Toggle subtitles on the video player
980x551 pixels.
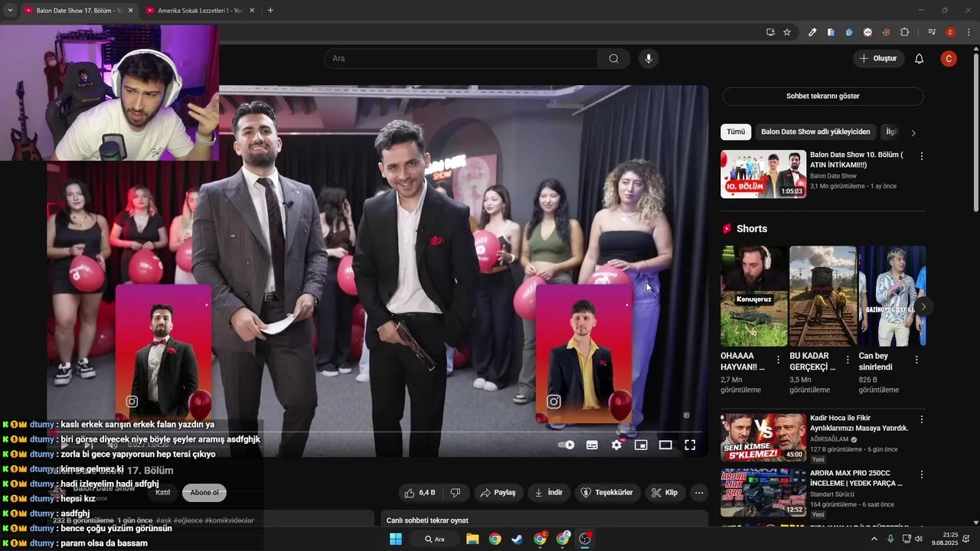[592, 445]
